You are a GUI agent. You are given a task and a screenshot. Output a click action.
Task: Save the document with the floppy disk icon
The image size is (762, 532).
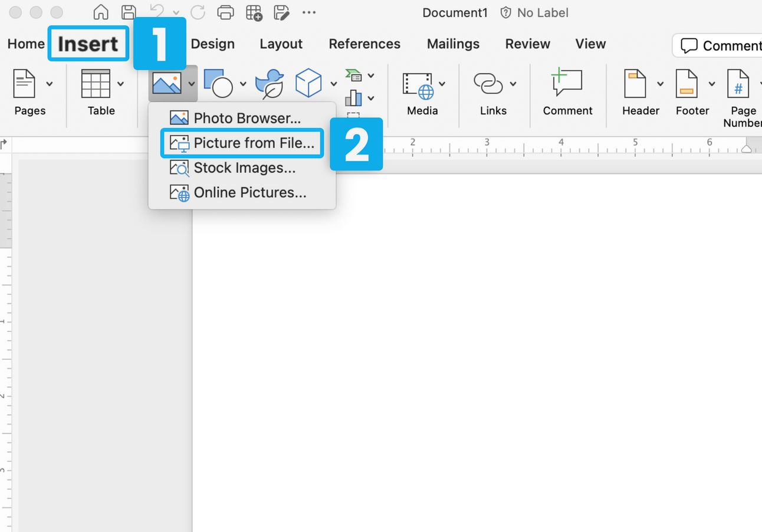[128, 12]
